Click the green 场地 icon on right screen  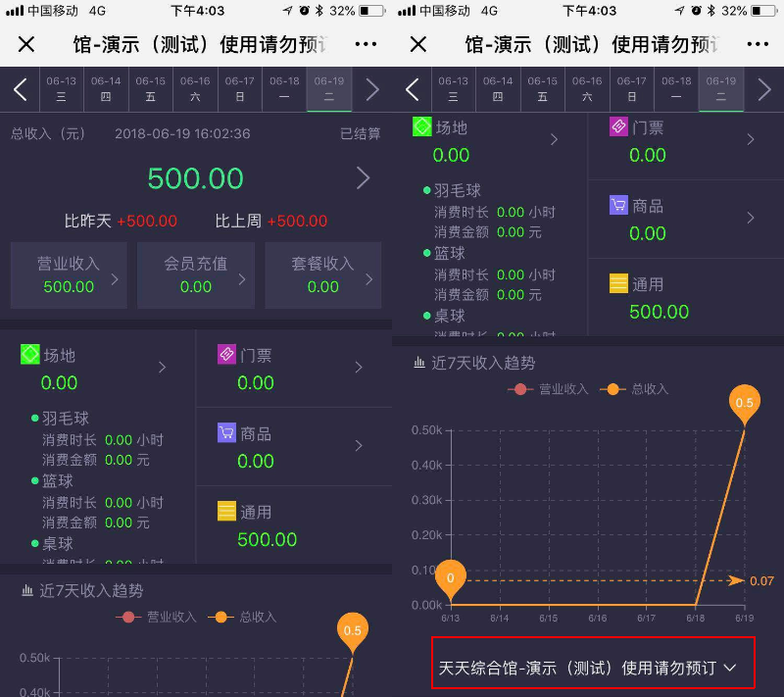[422, 126]
